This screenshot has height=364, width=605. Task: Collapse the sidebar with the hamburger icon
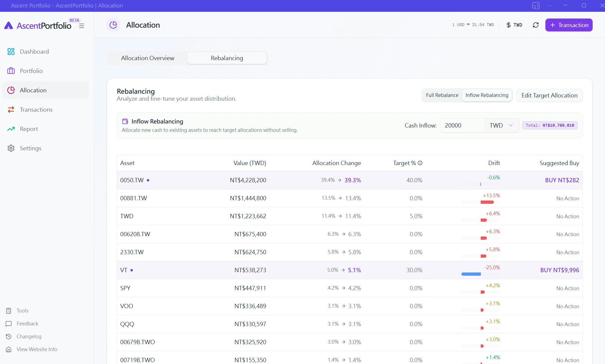(x=82, y=26)
